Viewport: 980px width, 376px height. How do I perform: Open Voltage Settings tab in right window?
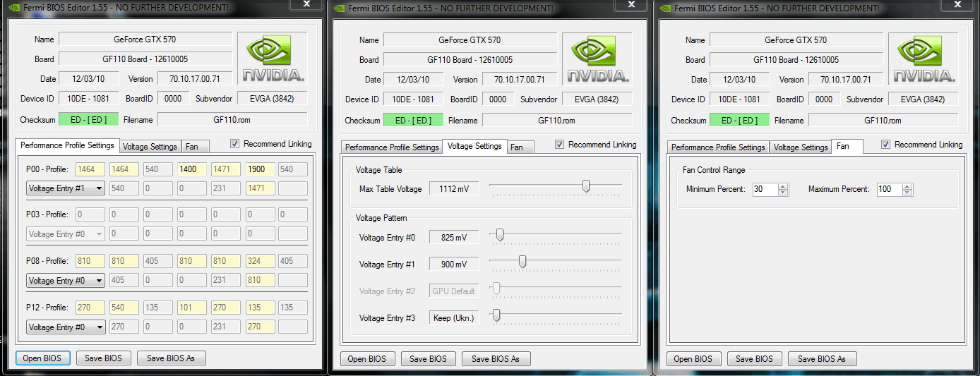point(801,147)
